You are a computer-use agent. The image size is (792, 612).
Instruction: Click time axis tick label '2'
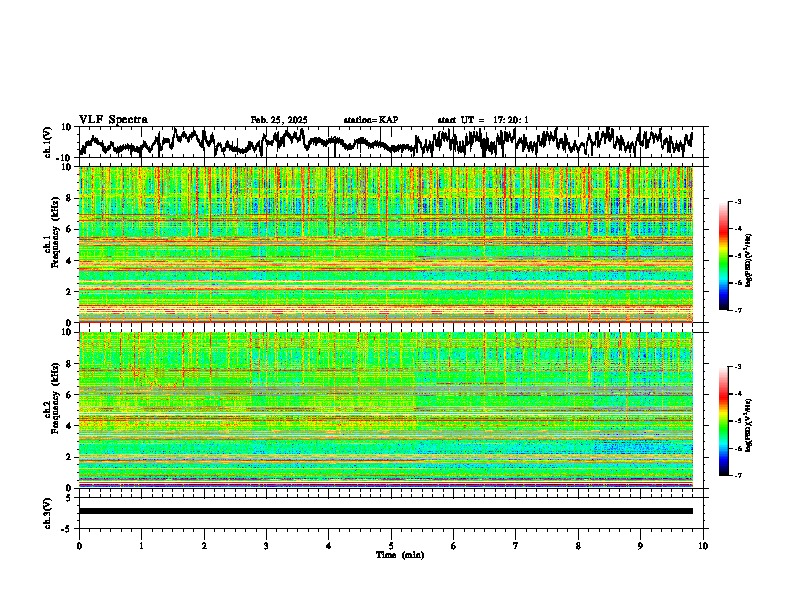pyautogui.click(x=204, y=546)
